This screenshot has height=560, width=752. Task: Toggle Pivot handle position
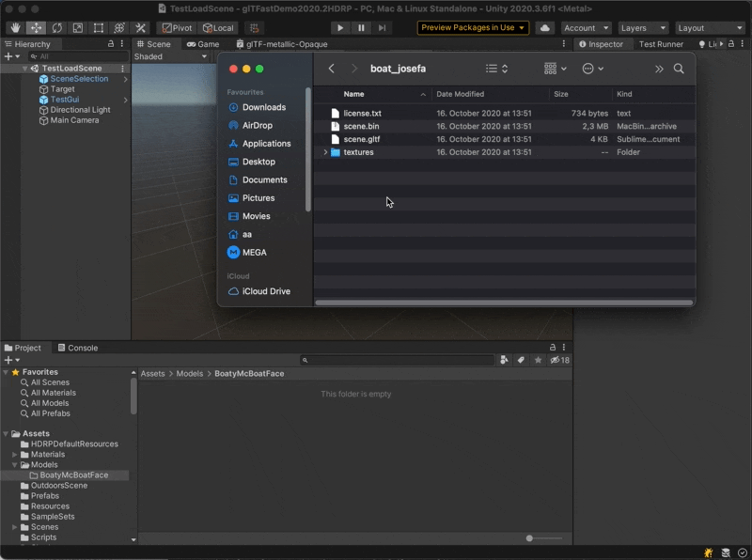click(176, 28)
